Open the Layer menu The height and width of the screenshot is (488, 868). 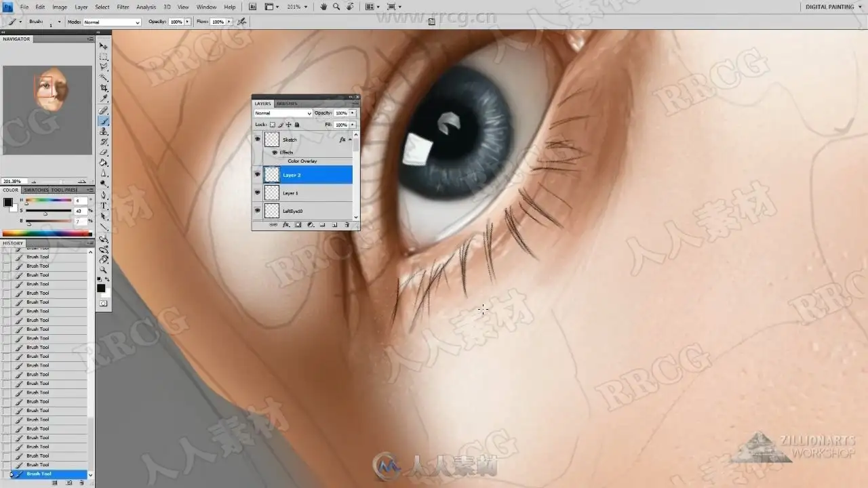(x=81, y=7)
